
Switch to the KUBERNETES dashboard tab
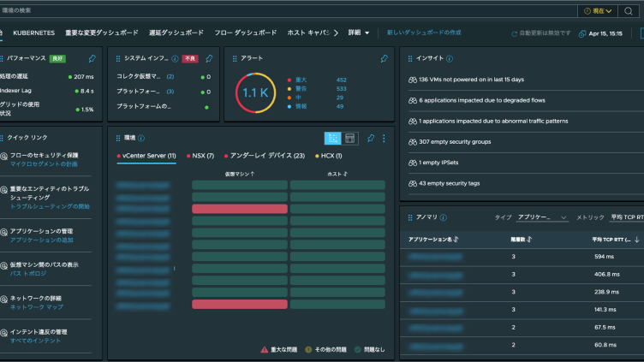click(x=33, y=33)
